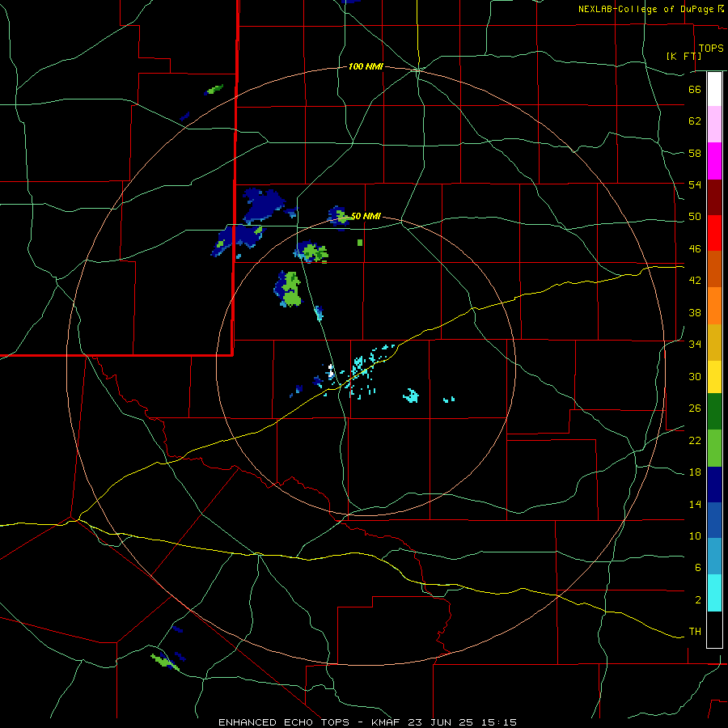Screen dimensions: 728x728
Task: Pick the light orange legend swatch
Action: [714, 306]
